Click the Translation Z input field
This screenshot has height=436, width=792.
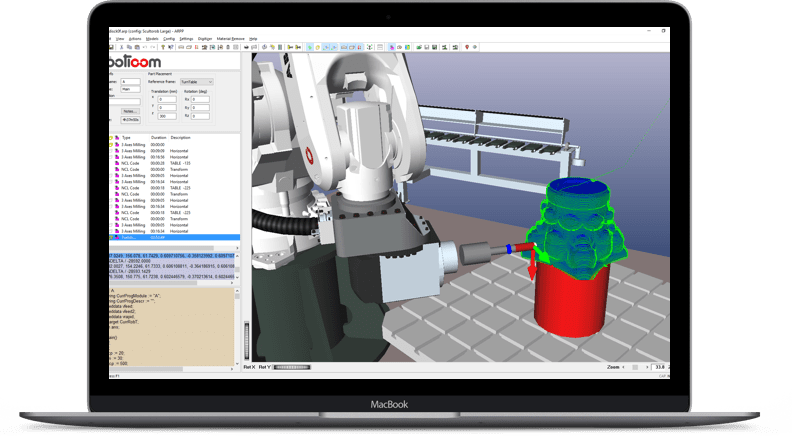click(x=167, y=116)
